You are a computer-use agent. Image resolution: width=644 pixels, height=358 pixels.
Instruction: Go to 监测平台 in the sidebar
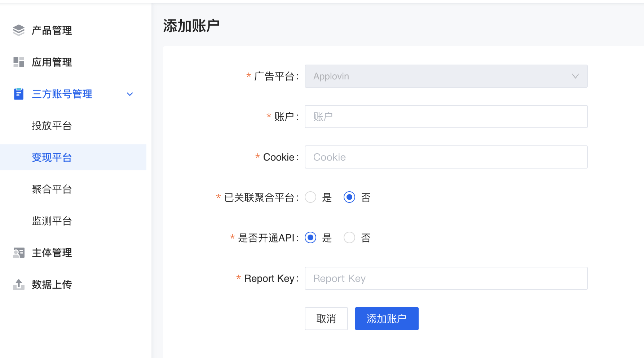point(52,221)
